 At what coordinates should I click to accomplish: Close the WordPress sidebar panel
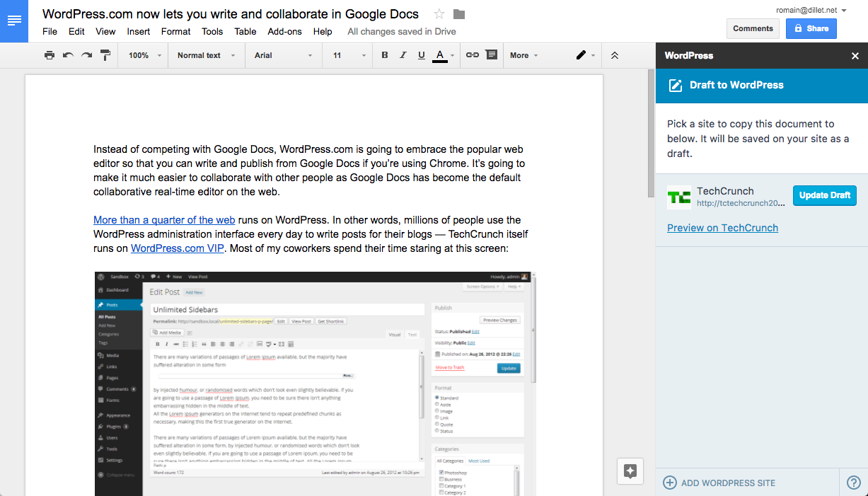855,56
